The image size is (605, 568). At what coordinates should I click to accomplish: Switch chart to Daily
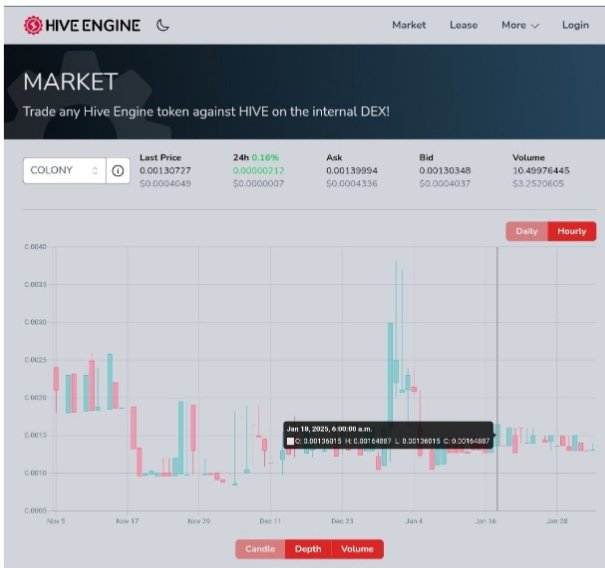tap(526, 231)
